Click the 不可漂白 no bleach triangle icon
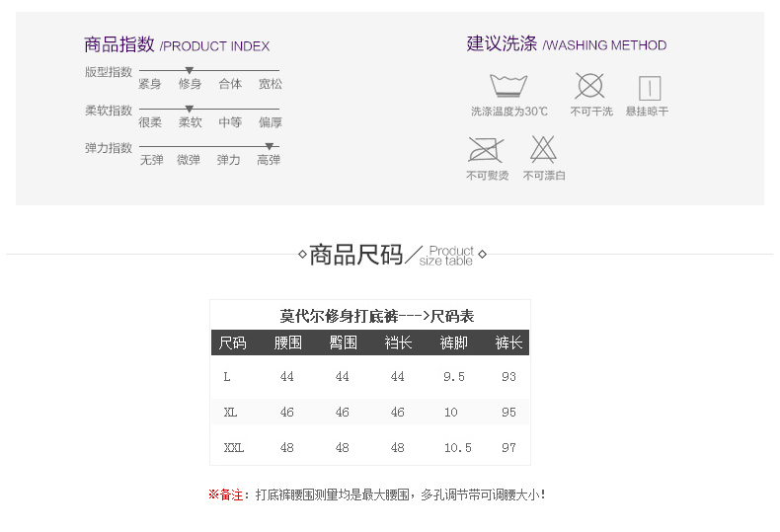The height and width of the screenshot is (532, 780). [543, 149]
